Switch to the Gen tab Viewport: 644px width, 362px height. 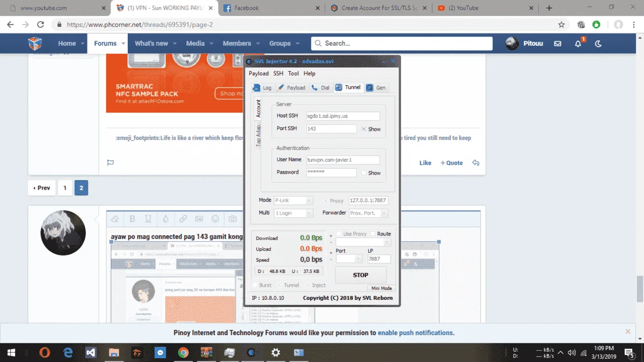(376, 87)
